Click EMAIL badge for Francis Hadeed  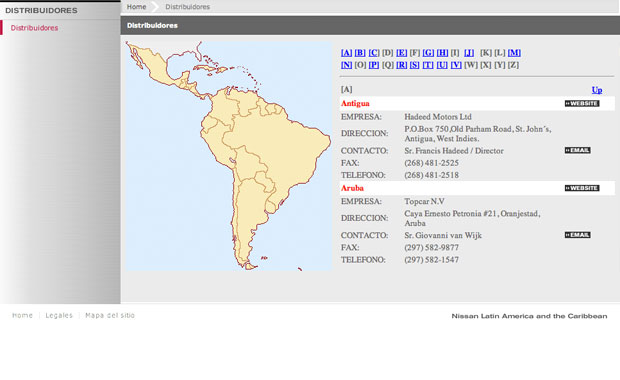click(x=577, y=150)
